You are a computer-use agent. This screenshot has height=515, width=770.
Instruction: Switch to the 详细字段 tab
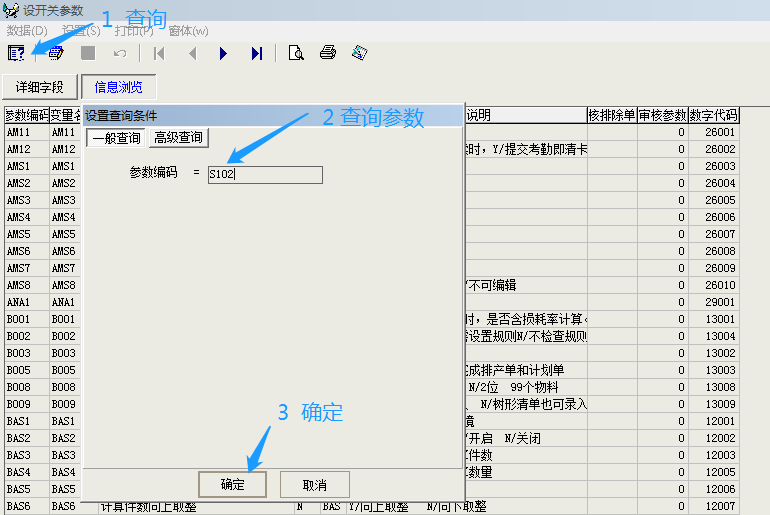(39, 87)
